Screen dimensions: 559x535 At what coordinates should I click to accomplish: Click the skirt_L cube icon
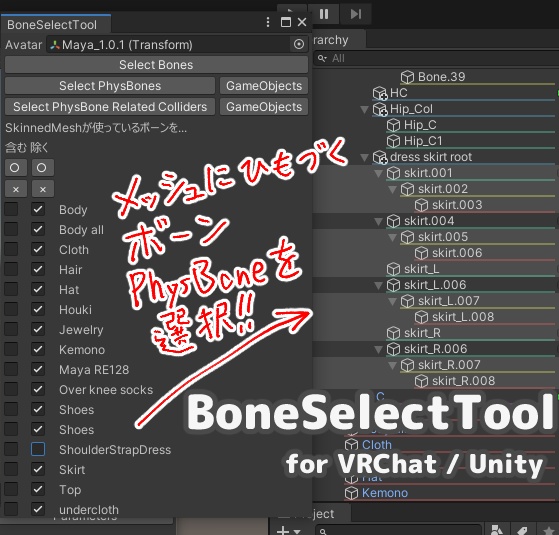pyautogui.click(x=393, y=269)
